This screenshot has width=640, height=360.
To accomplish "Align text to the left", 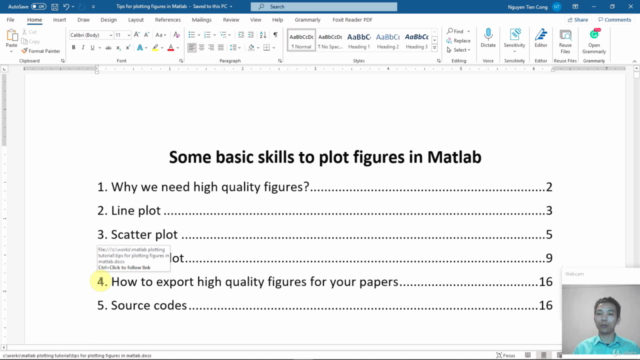I will (x=191, y=48).
